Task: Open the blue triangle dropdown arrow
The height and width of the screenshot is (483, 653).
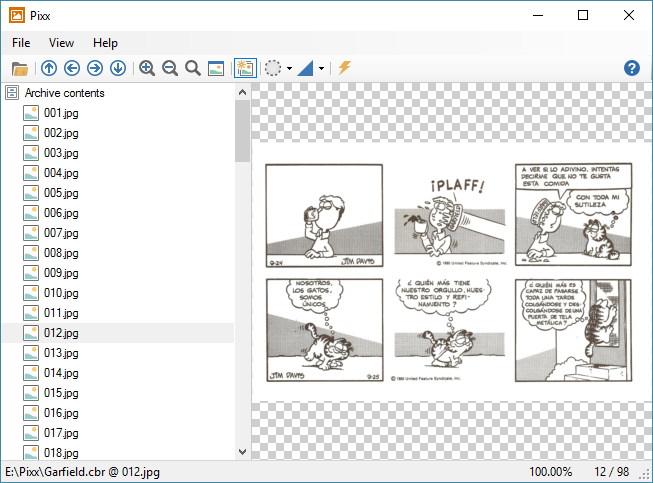Action: click(x=322, y=68)
